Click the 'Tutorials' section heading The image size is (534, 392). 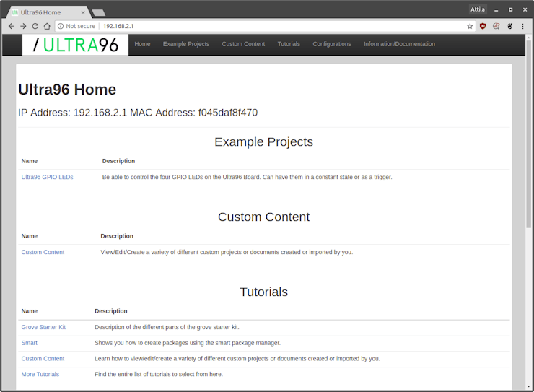coord(263,292)
